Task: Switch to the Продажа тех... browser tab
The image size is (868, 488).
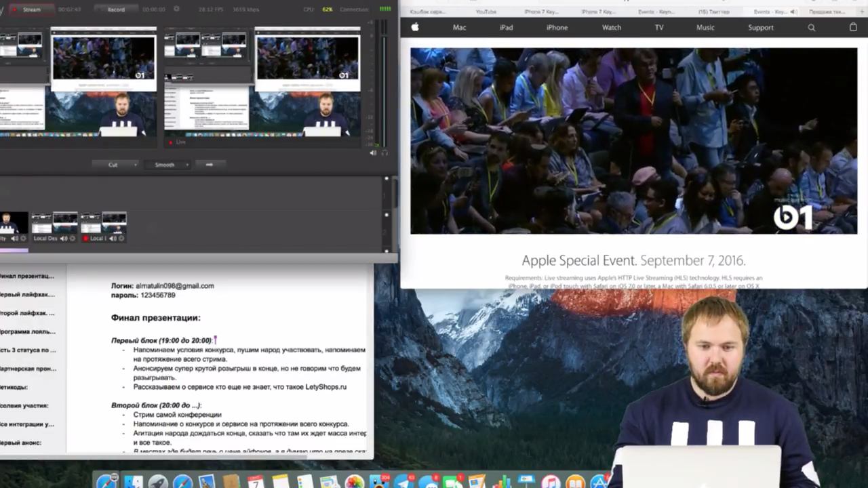Action: 827,12
